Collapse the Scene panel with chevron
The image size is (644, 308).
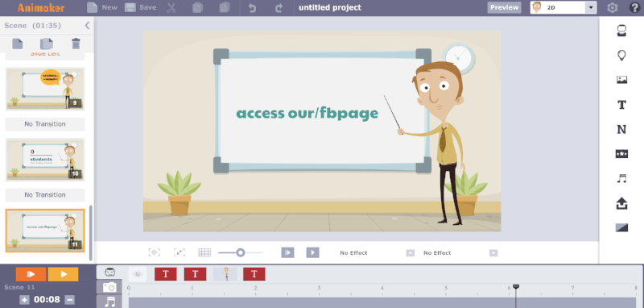(87, 26)
